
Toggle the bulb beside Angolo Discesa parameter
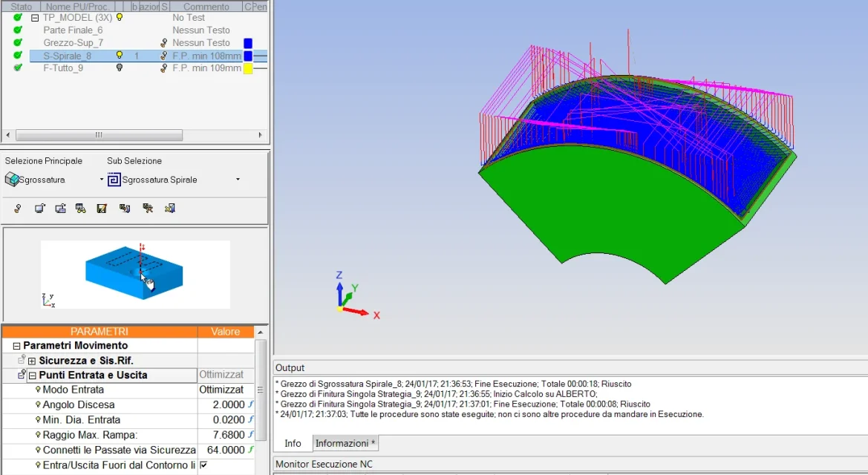click(x=38, y=404)
